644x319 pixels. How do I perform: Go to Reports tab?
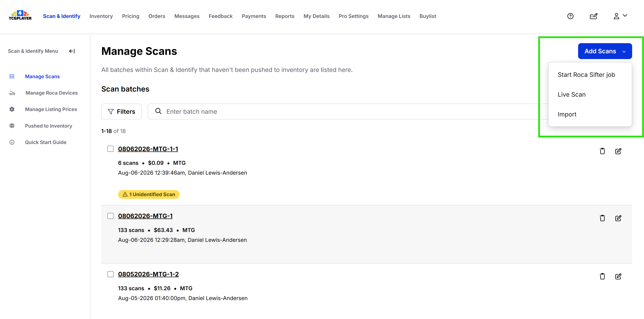285,16
